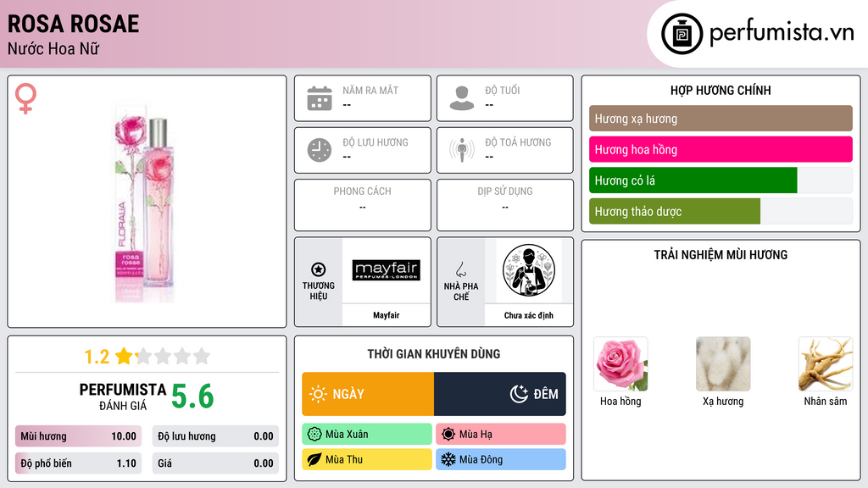Click the Phong cách info box
Screen dimensions: 868x488
click(x=363, y=205)
